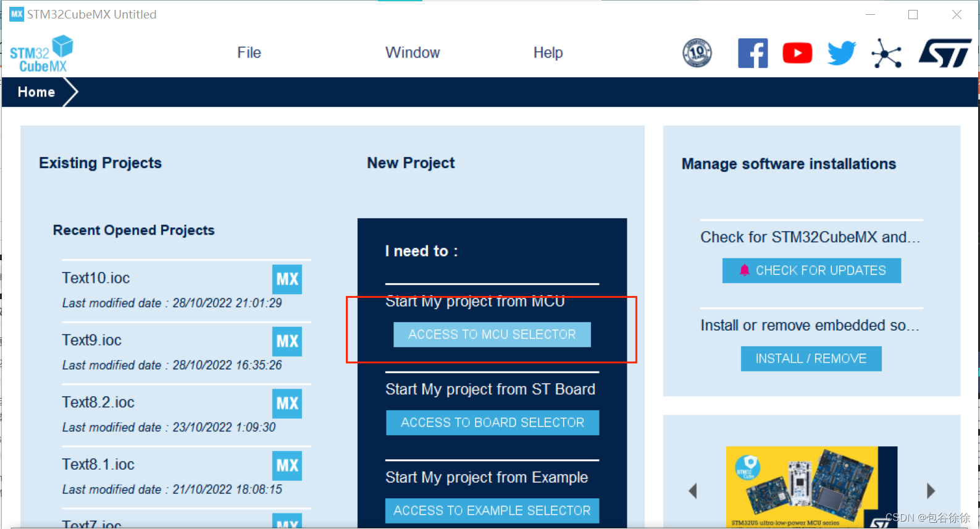Click CHECK FOR UPDATES button
Image resolution: width=980 pixels, height=529 pixels.
point(811,271)
